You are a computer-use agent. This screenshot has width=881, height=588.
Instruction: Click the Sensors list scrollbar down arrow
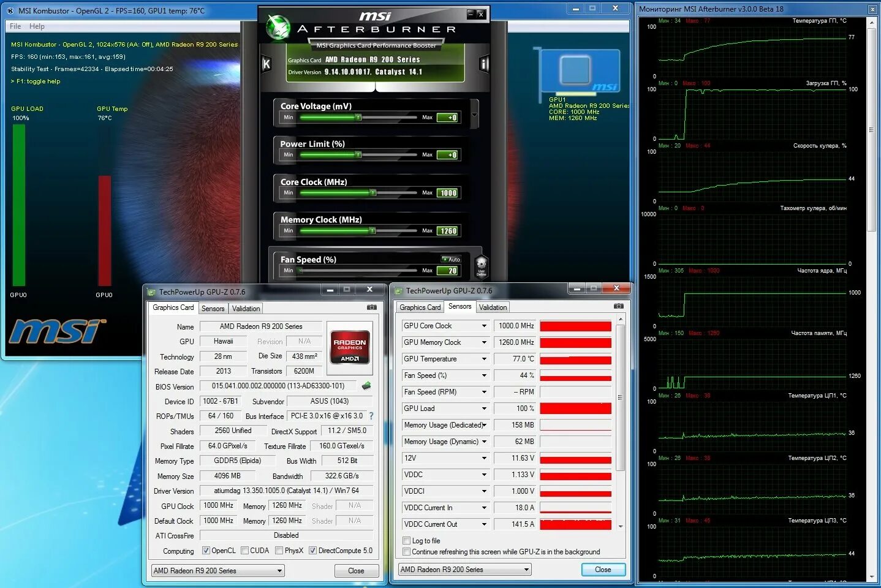tap(621, 526)
